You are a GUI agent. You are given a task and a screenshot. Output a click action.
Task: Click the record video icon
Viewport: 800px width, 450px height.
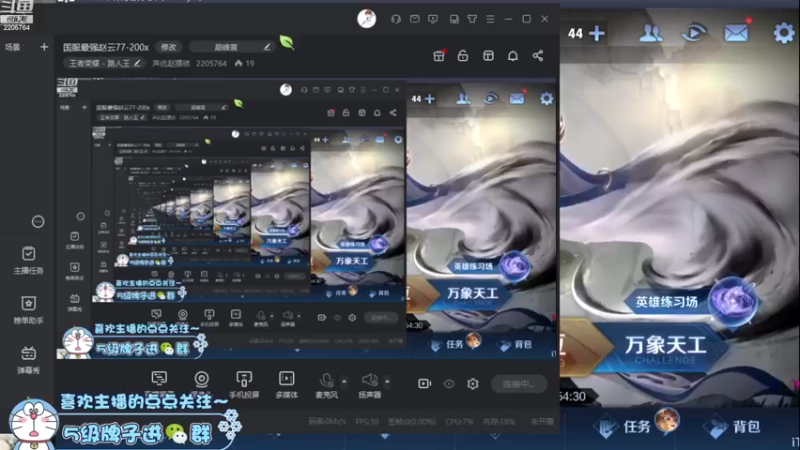point(424,384)
